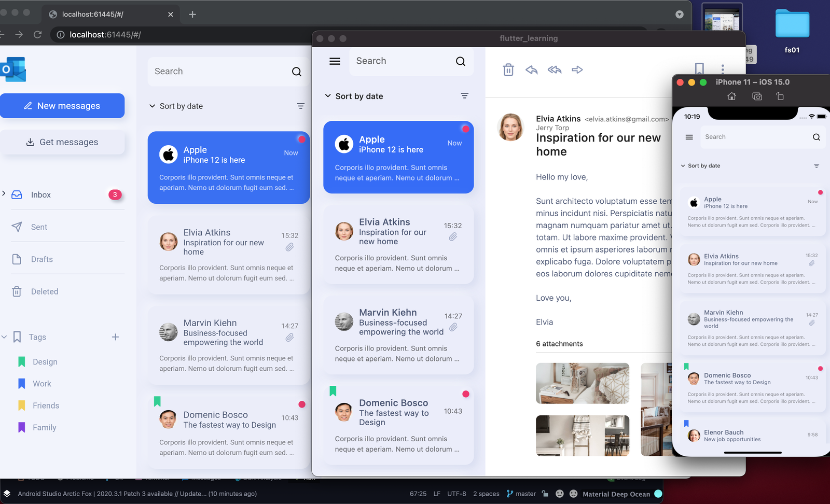Click the trash delete icon in email toolbar
Image resolution: width=830 pixels, height=504 pixels.
(508, 70)
